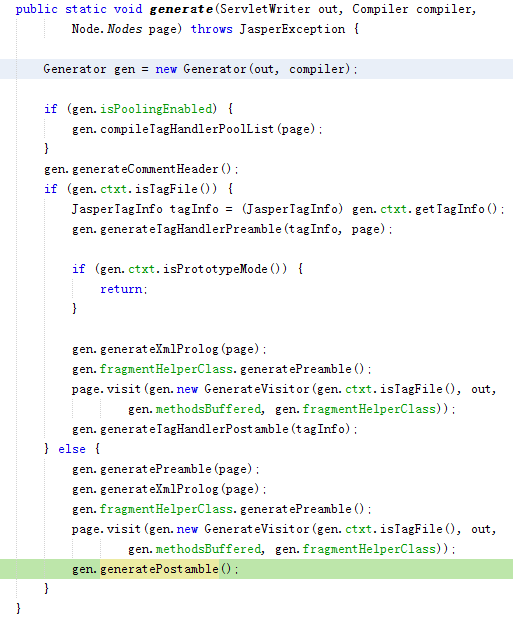Click the (JasperTagInfo) cast expression
Screen dimensions: 513x619
coord(292,209)
